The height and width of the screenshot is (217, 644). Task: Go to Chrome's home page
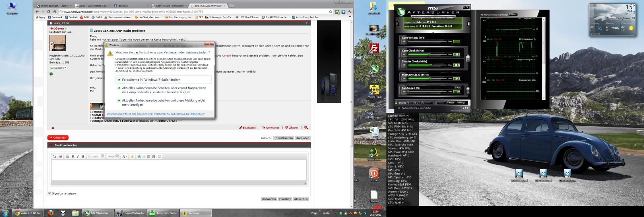(x=56, y=12)
